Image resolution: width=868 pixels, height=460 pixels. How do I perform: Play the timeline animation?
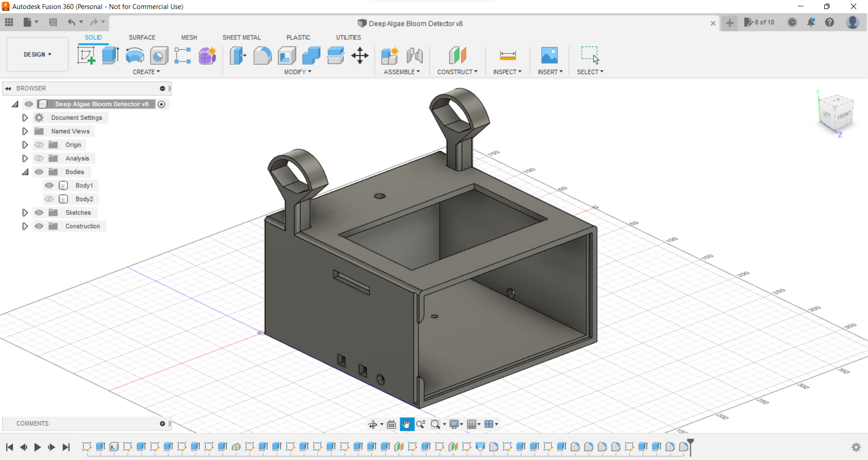(x=38, y=447)
